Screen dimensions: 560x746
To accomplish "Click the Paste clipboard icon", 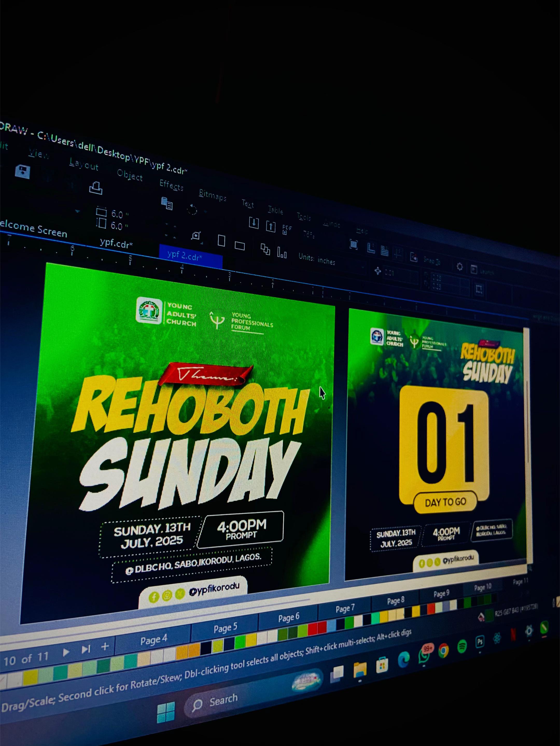I will (167, 203).
